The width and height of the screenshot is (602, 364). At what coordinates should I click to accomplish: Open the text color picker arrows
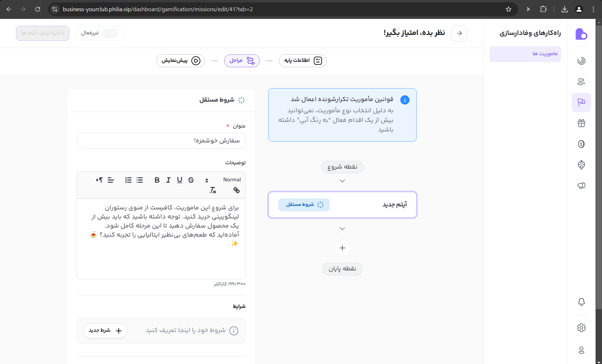click(x=207, y=180)
